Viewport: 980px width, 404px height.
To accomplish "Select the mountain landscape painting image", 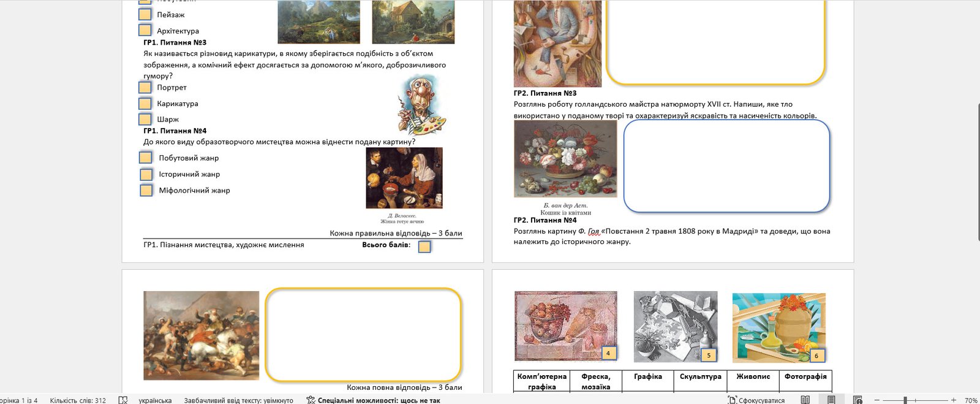I will (x=318, y=22).
